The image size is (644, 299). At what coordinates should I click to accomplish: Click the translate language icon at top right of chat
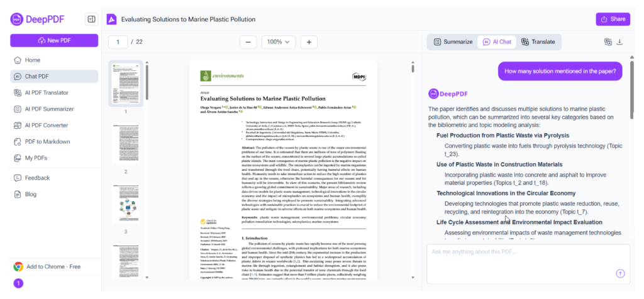click(608, 42)
